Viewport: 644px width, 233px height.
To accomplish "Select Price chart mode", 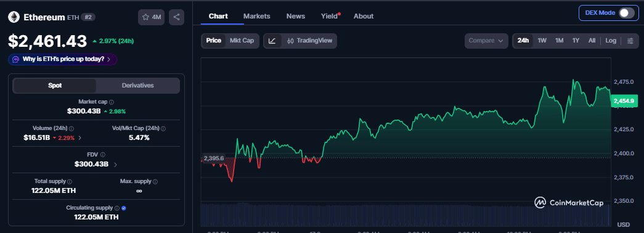I will tap(214, 41).
